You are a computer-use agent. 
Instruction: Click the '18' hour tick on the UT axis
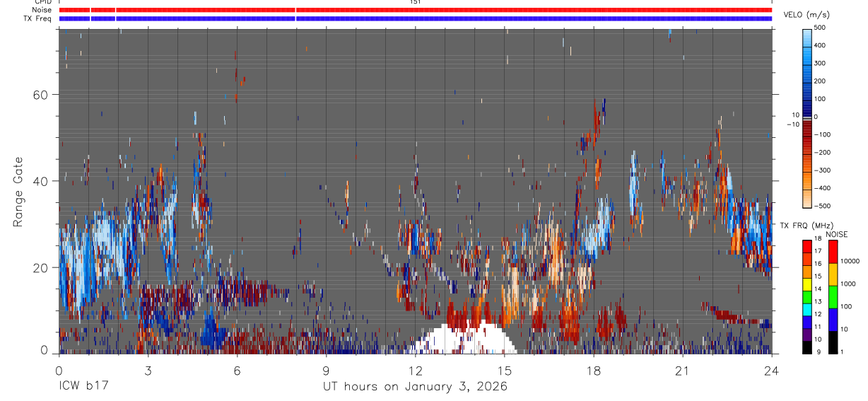[x=594, y=370]
